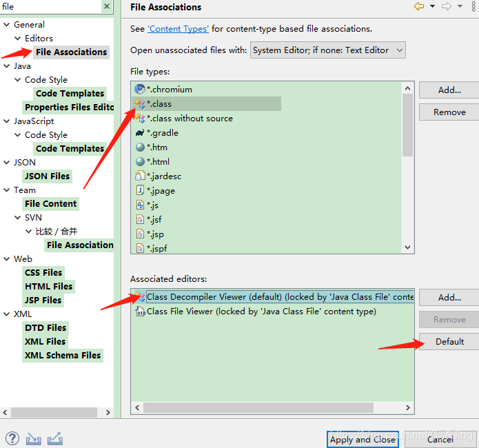This screenshot has height=448, width=479.
Task: Select JSP Files tree item
Action: pyautogui.click(x=43, y=300)
